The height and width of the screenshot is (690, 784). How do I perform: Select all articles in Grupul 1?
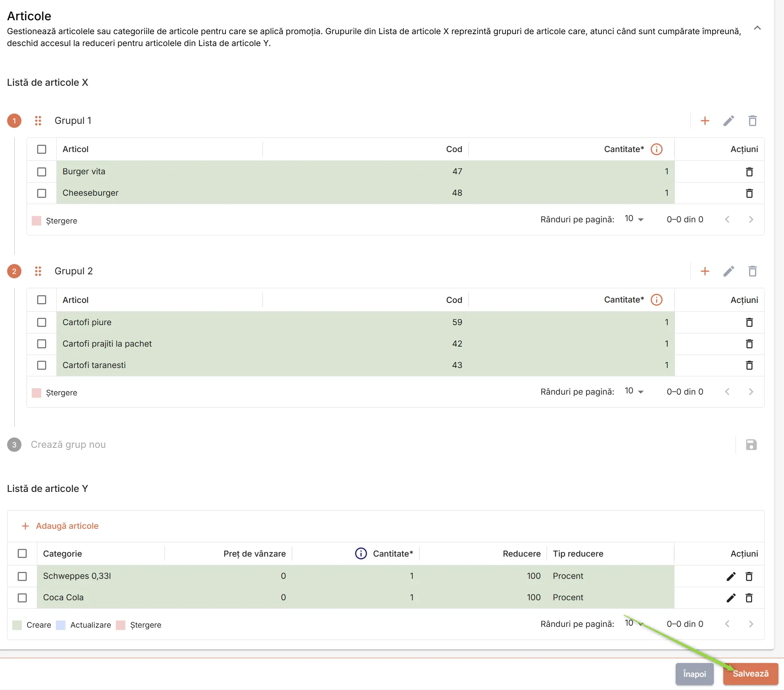tap(42, 149)
